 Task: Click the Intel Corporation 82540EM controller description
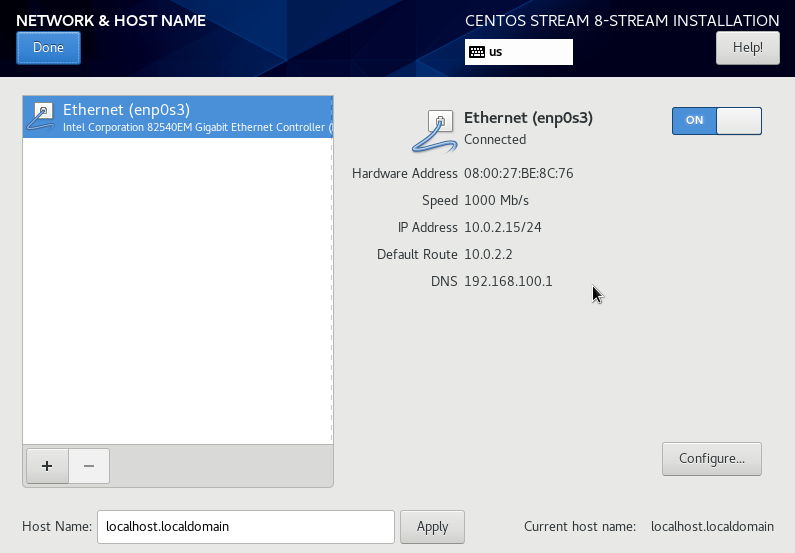coord(198,127)
